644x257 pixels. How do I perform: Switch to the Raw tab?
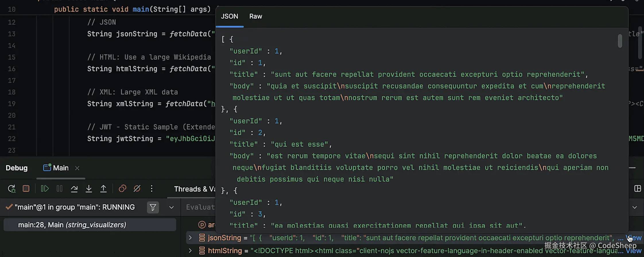pos(255,16)
